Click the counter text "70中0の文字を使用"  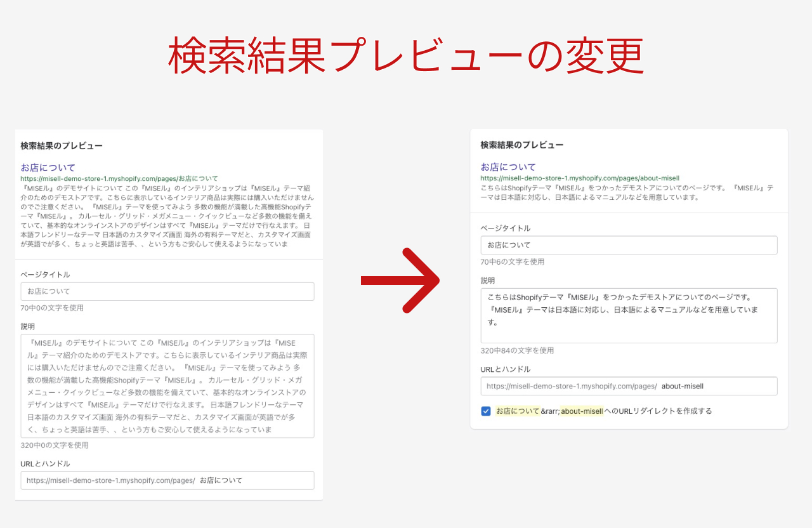52,308
